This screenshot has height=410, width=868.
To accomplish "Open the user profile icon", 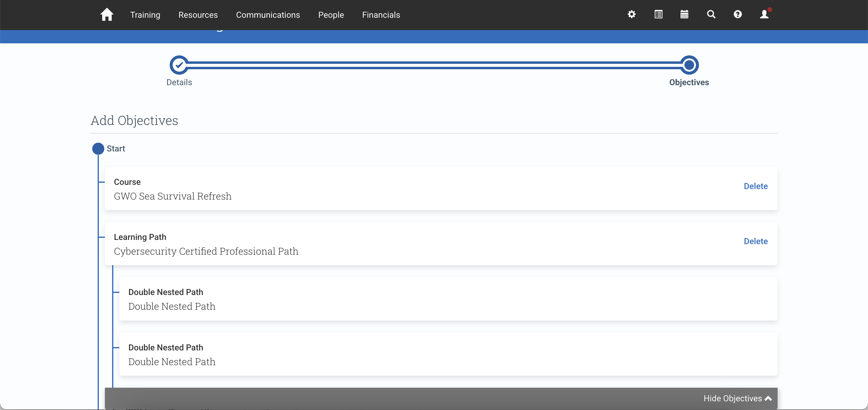I will [x=764, y=14].
